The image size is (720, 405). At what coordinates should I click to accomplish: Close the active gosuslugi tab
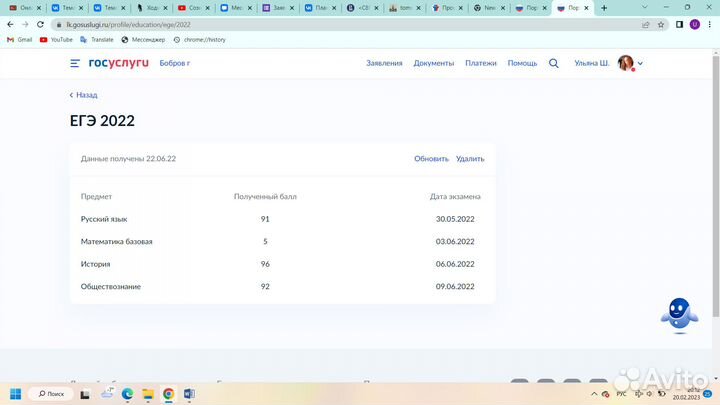[x=586, y=8]
